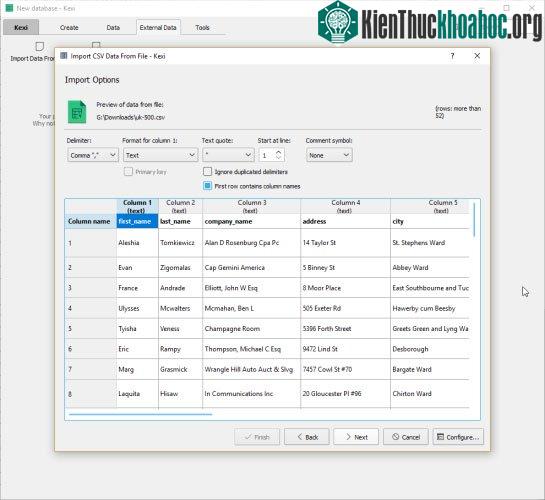Switch to the Create tab
545x500 pixels.
pyautogui.click(x=69, y=27)
